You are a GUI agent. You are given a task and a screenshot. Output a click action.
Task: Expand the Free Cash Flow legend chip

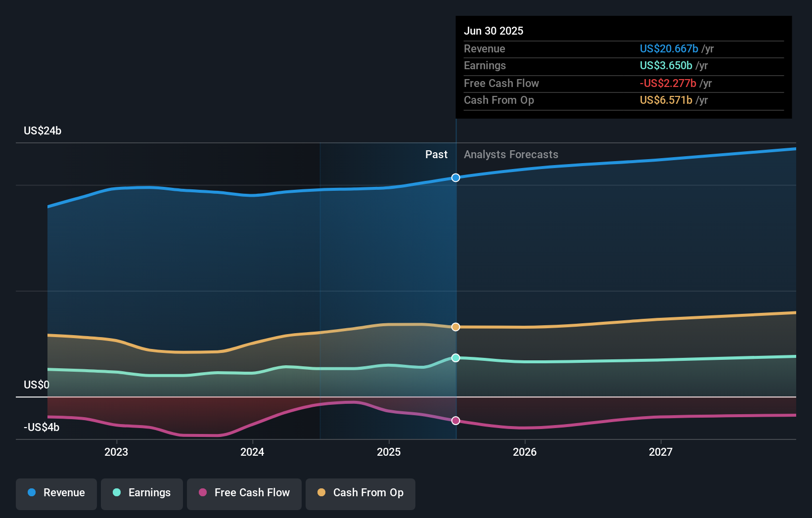tap(244, 493)
